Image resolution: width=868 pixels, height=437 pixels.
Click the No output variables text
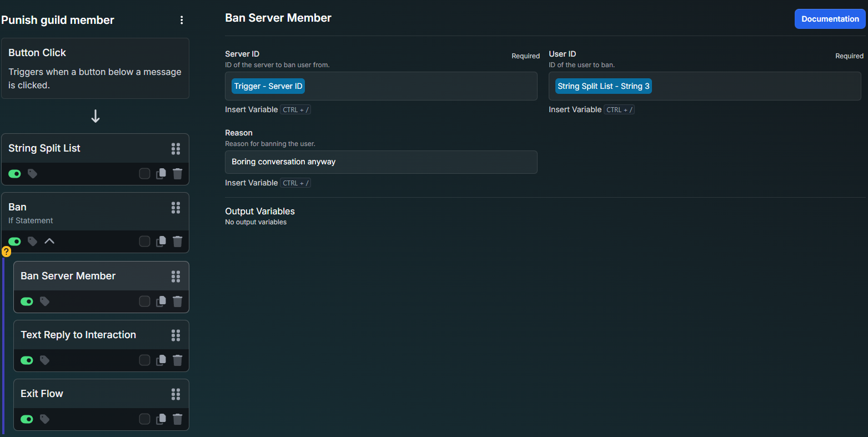[256, 222]
